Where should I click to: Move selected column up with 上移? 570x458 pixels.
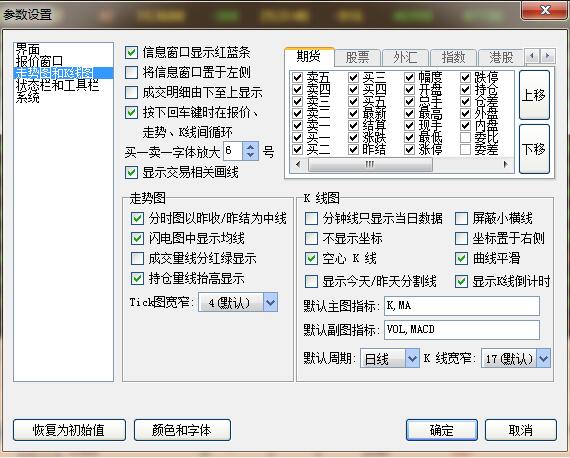[534, 95]
